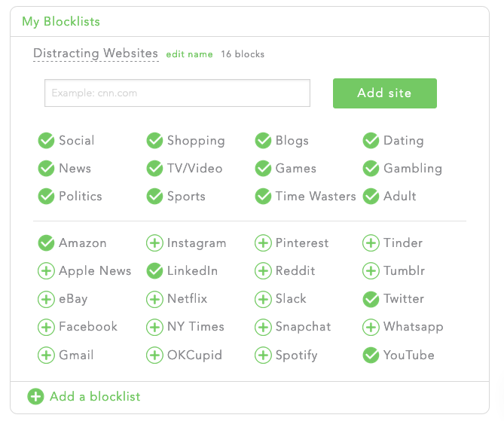
Task: Add Reddit using the plus icon
Action: click(x=263, y=271)
